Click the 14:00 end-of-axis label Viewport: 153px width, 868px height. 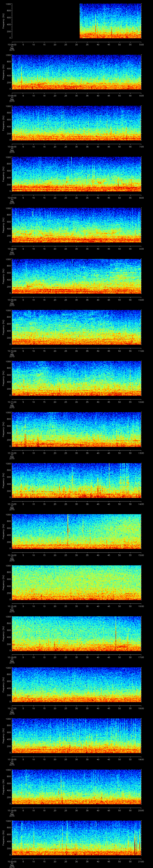141,504
